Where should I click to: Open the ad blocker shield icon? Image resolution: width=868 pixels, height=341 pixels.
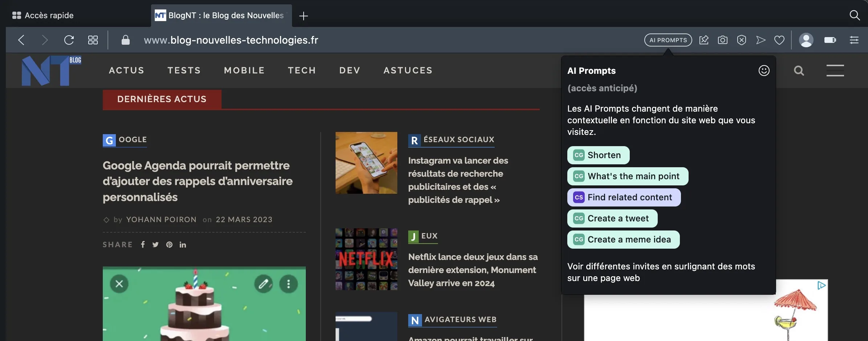click(x=742, y=40)
